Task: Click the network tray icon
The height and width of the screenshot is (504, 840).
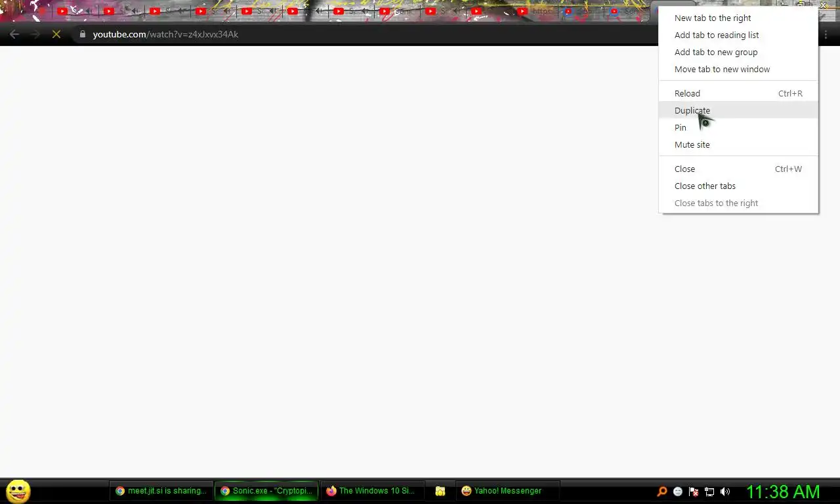Action: tap(709, 491)
